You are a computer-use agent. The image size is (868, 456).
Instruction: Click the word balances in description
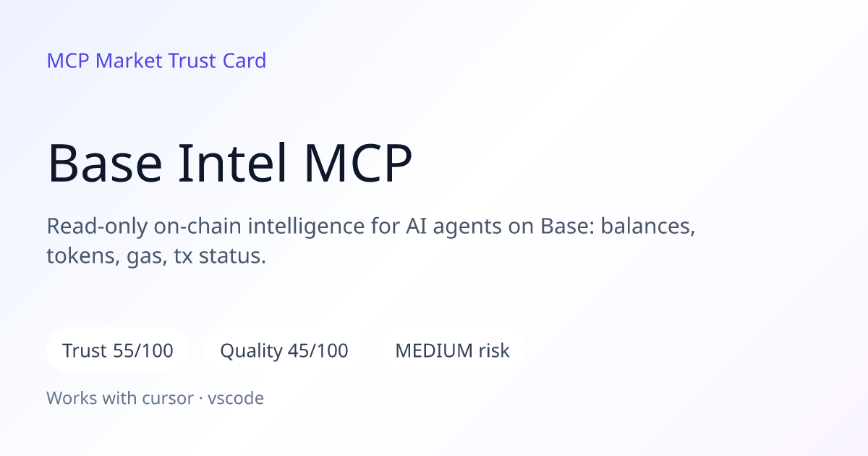648,227
